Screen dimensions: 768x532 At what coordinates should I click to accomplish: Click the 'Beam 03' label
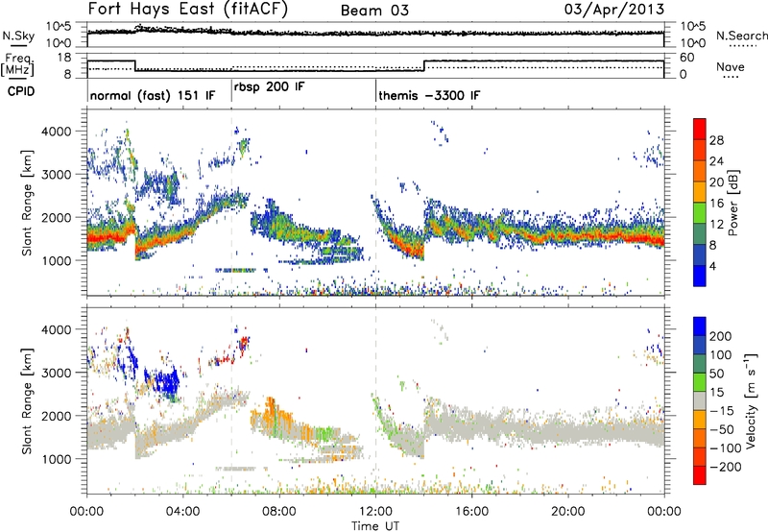[374, 11]
